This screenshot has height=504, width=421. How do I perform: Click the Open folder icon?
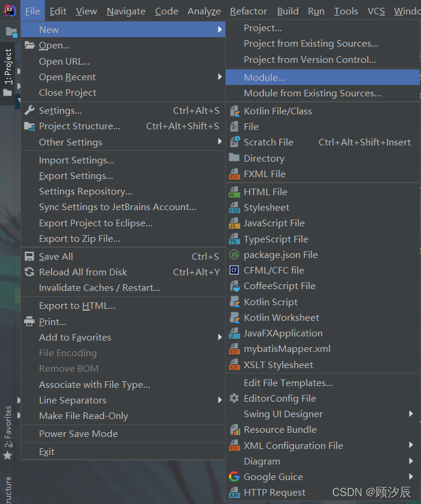tap(29, 45)
